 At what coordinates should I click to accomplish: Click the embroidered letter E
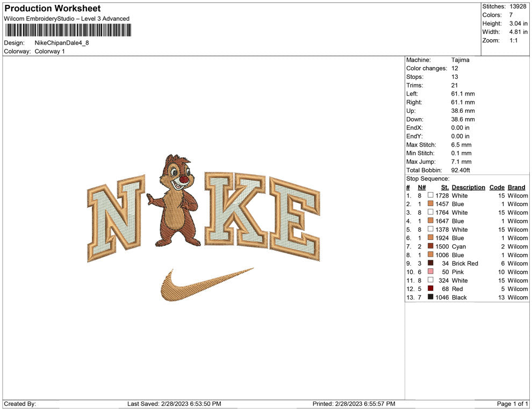pos(294,218)
